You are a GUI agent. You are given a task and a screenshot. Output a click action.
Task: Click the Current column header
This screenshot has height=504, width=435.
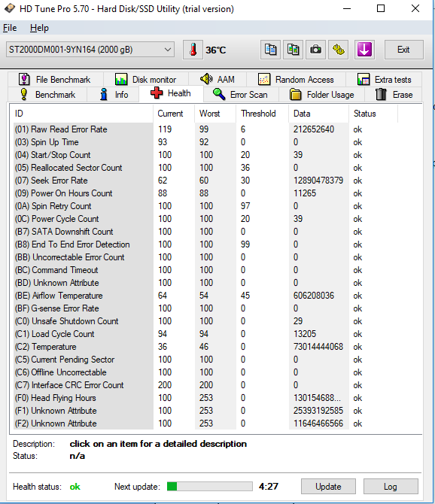(x=174, y=114)
